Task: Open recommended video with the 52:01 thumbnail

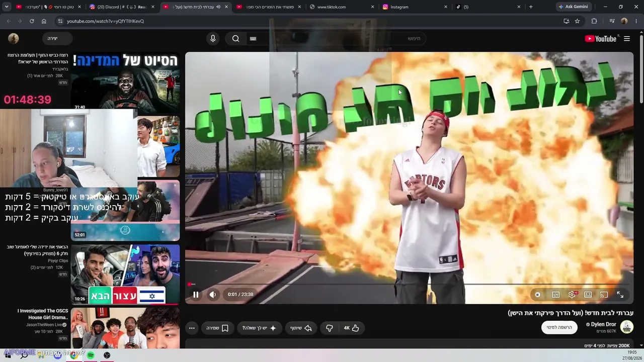Action: click(125, 210)
